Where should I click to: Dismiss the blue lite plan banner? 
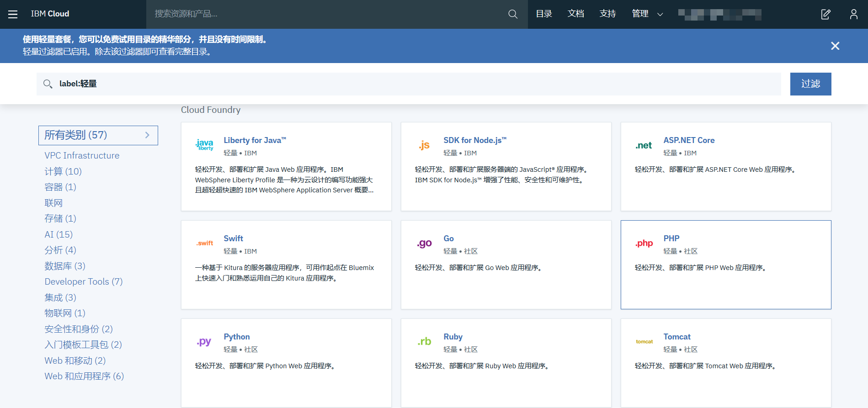pyautogui.click(x=835, y=46)
